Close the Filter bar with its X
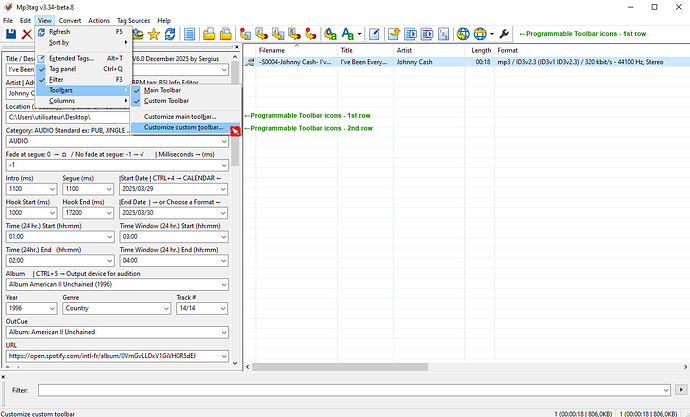690x417 pixels. click(3, 377)
